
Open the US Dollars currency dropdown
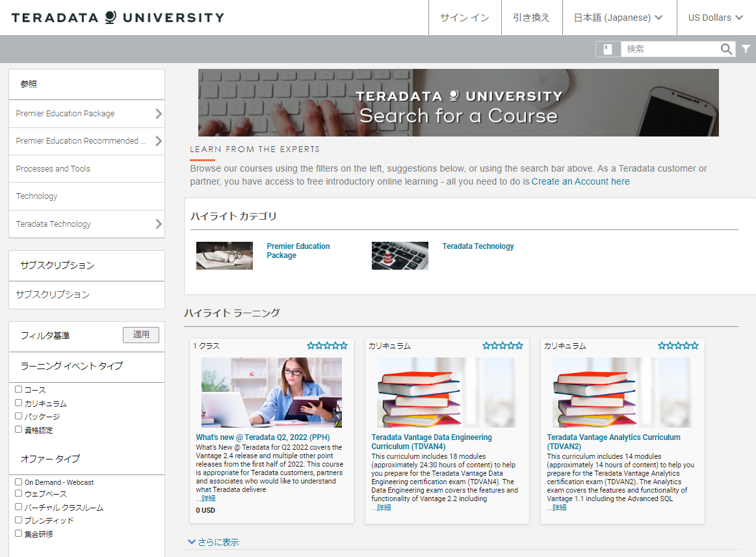[714, 18]
